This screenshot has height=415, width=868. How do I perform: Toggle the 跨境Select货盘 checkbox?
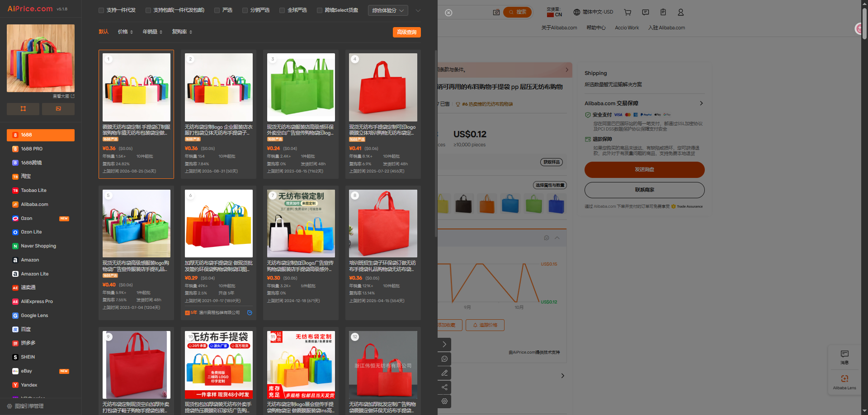tap(320, 10)
